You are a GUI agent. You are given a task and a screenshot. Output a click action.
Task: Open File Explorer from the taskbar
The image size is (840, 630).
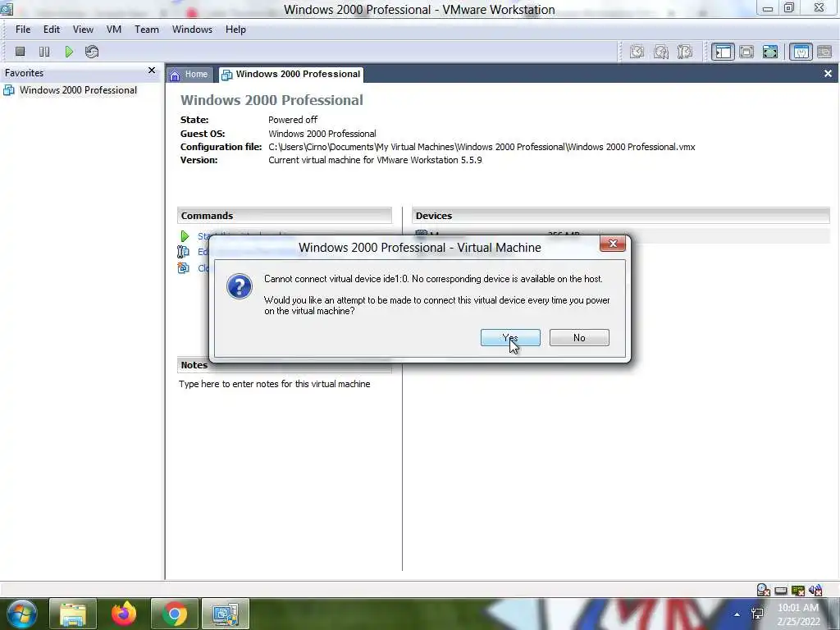tap(73, 614)
